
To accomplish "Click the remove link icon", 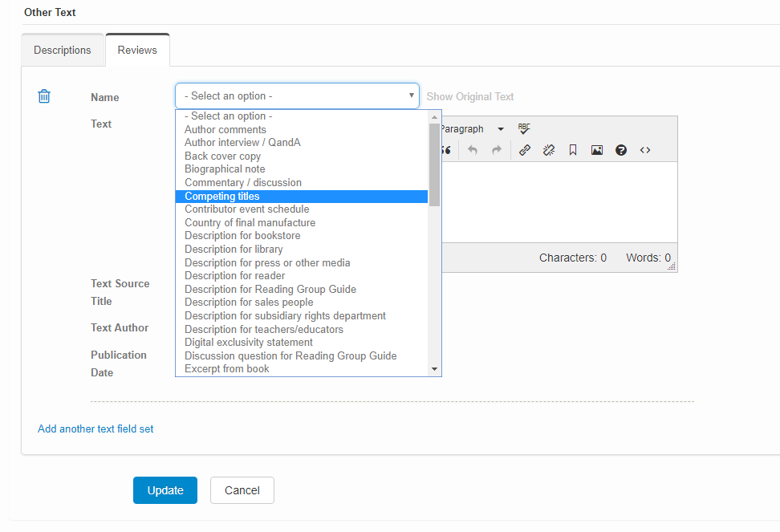I will (549, 150).
